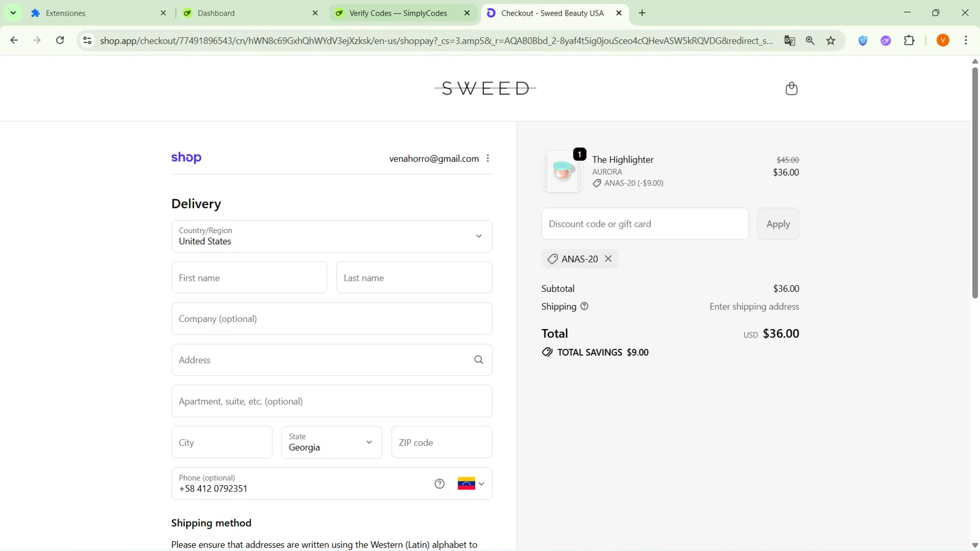Close the Verify Codes — SimplyCodes tab
The width and height of the screenshot is (980, 551).
click(467, 13)
